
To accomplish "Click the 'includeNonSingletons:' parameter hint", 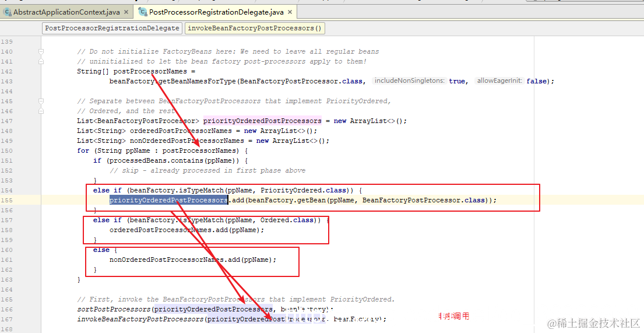I will (410, 81).
